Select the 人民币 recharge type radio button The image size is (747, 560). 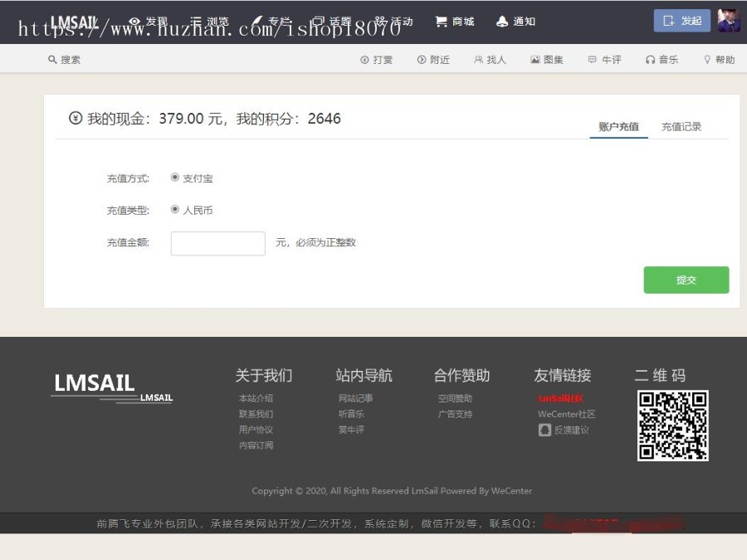175,210
